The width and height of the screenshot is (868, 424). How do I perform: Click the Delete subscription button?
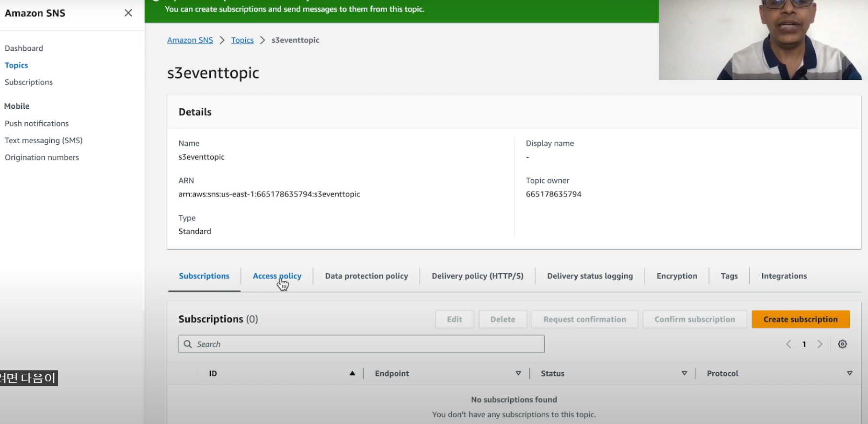[x=503, y=319]
